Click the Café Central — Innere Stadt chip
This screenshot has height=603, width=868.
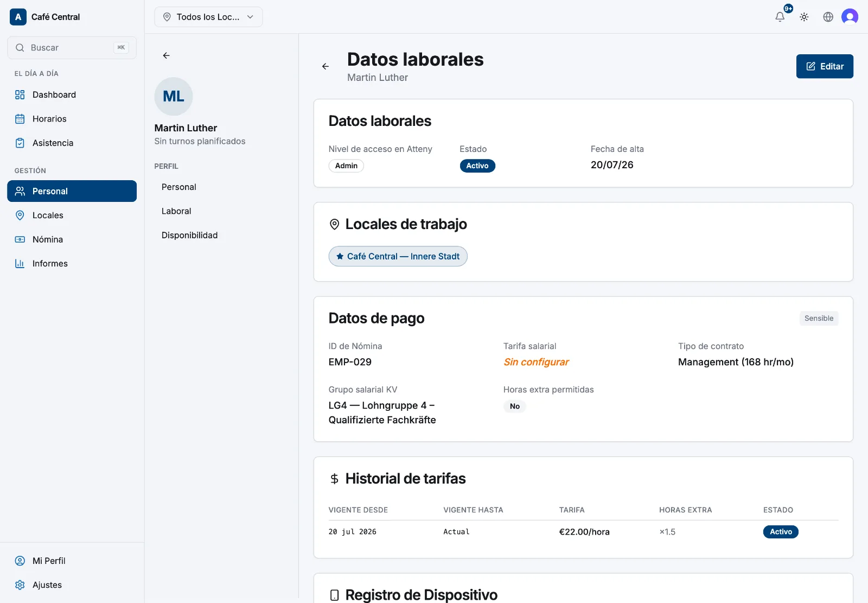[398, 256]
